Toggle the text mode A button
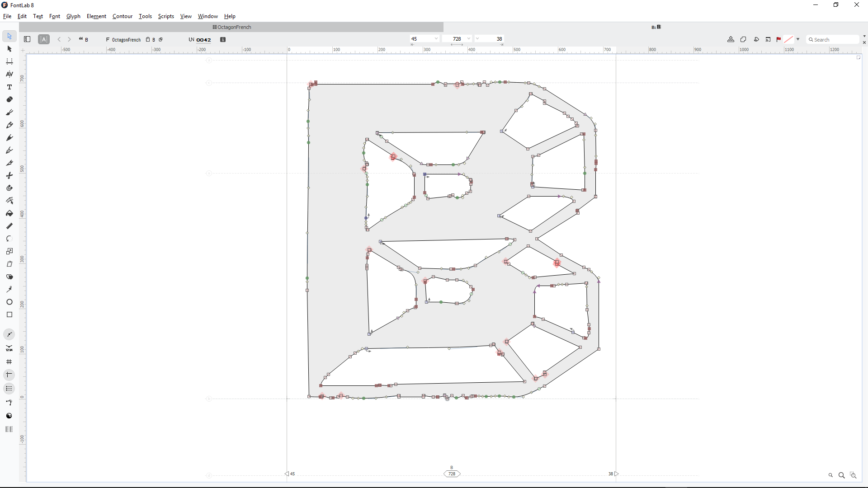The image size is (868, 488). click(x=44, y=39)
